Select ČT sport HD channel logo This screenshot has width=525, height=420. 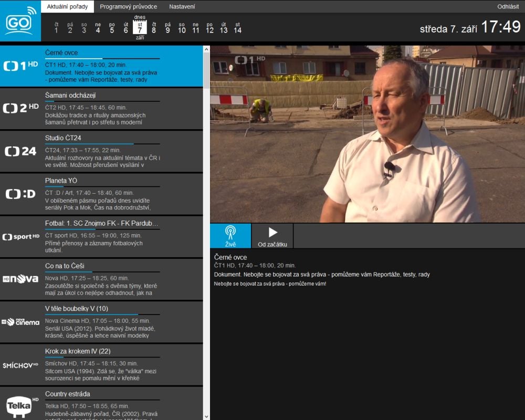(20, 237)
